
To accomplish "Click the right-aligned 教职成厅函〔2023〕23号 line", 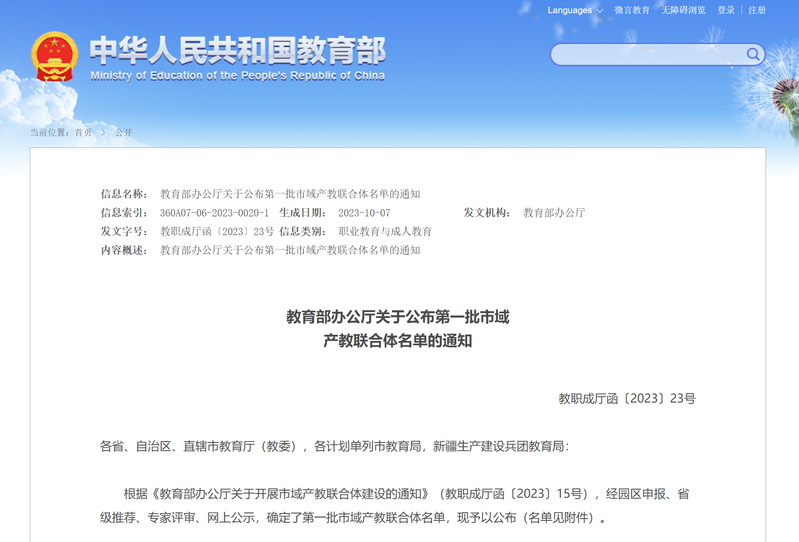I will click(626, 398).
